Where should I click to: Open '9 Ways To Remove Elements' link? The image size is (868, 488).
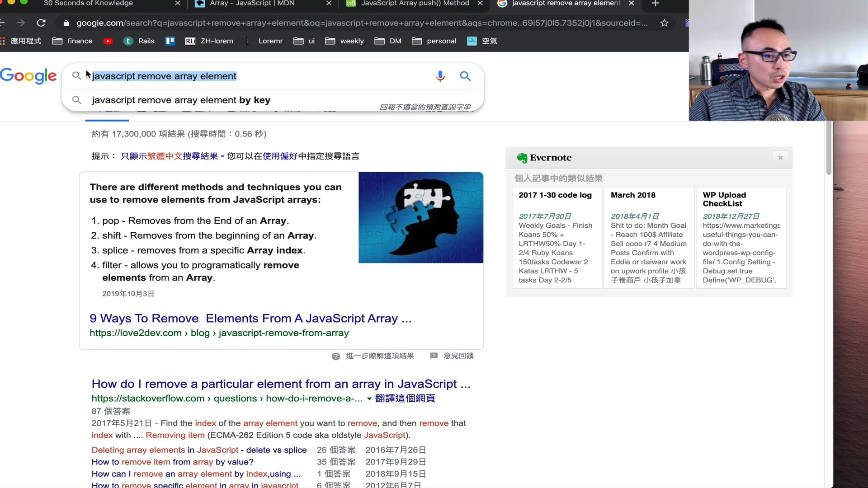point(250,319)
